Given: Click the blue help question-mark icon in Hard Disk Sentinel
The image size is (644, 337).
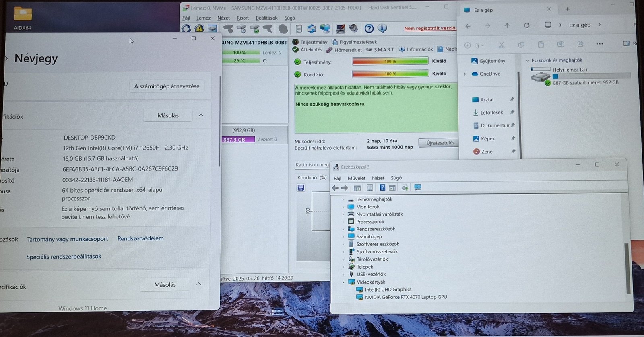Looking at the screenshot, I should point(369,28).
